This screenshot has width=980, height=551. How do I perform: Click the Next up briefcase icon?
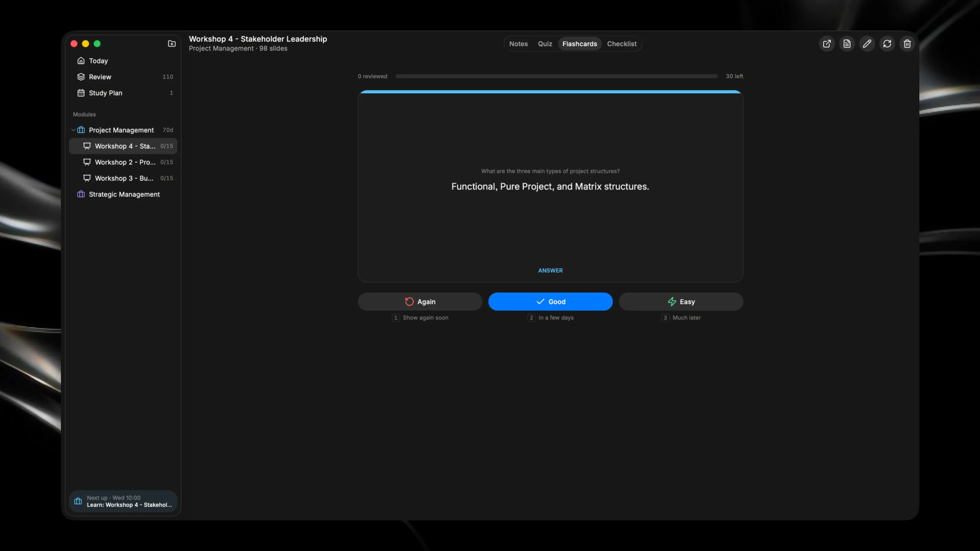(78, 501)
